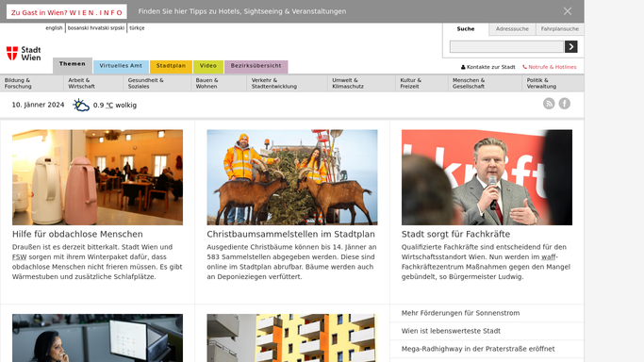Viewport: 644px width, 362px height.
Task: Switch to the Fahrplansuche tab
Action: click(x=560, y=29)
